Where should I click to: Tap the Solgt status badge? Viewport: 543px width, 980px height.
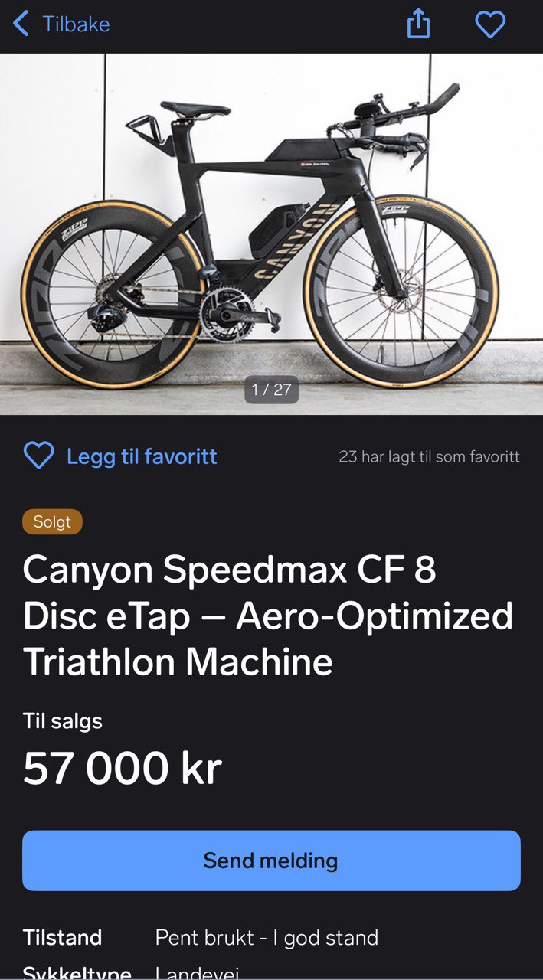click(52, 522)
